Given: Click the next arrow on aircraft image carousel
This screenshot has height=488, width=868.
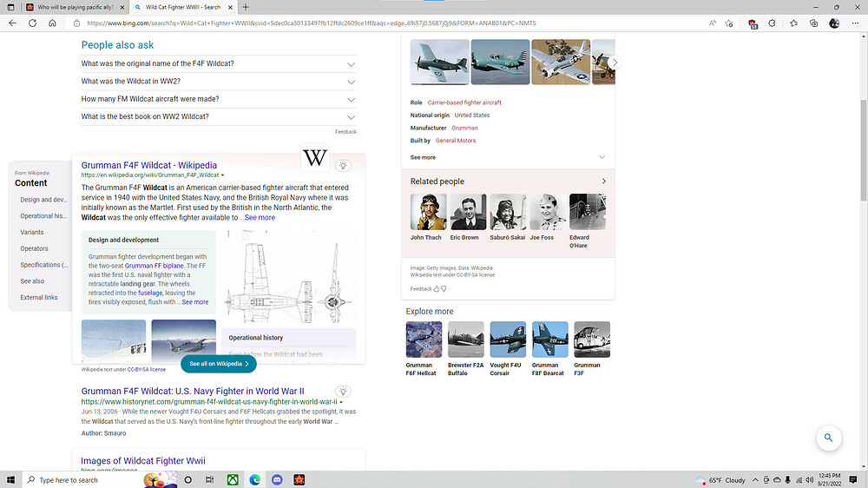Looking at the screenshot, I should [x=615, y=63].
